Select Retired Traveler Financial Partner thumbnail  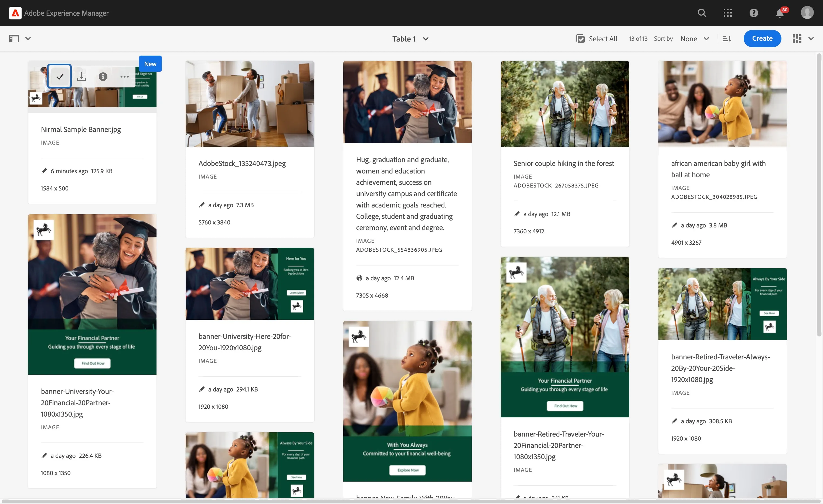click(564, 337)
